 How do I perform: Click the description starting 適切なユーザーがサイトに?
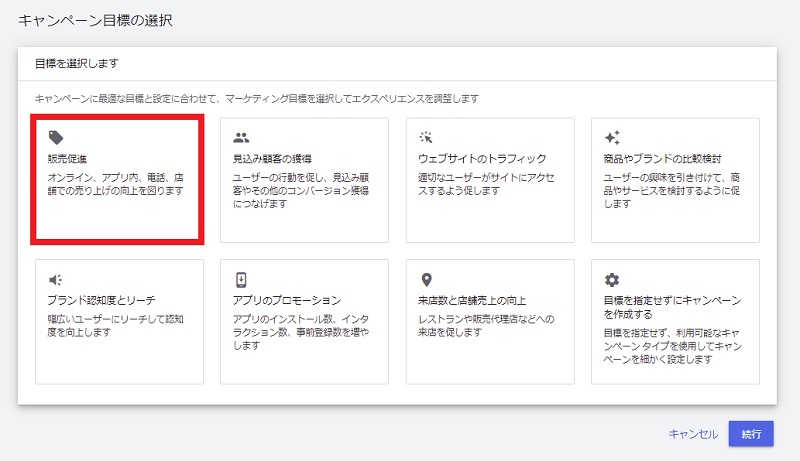[486, 184]
